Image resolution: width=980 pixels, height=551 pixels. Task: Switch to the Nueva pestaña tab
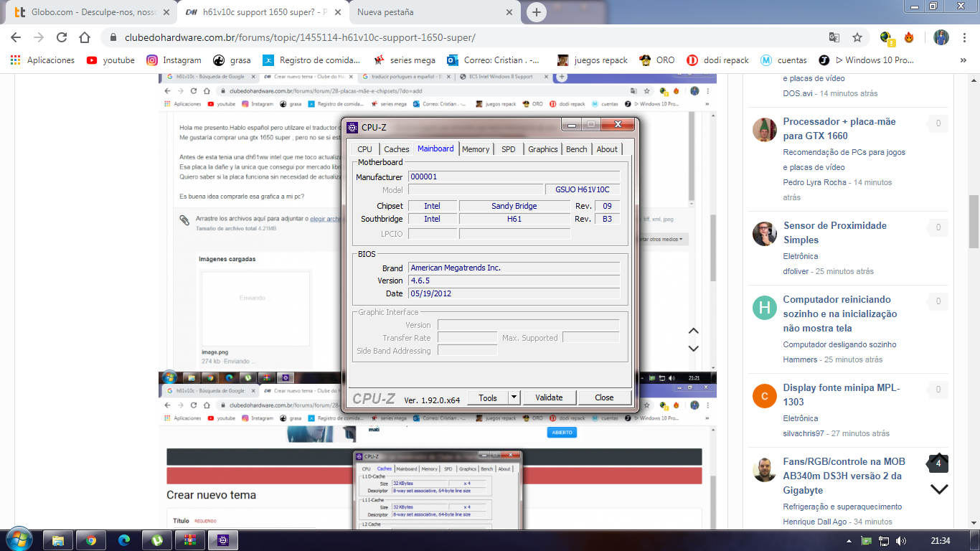(x=434, y=12)
